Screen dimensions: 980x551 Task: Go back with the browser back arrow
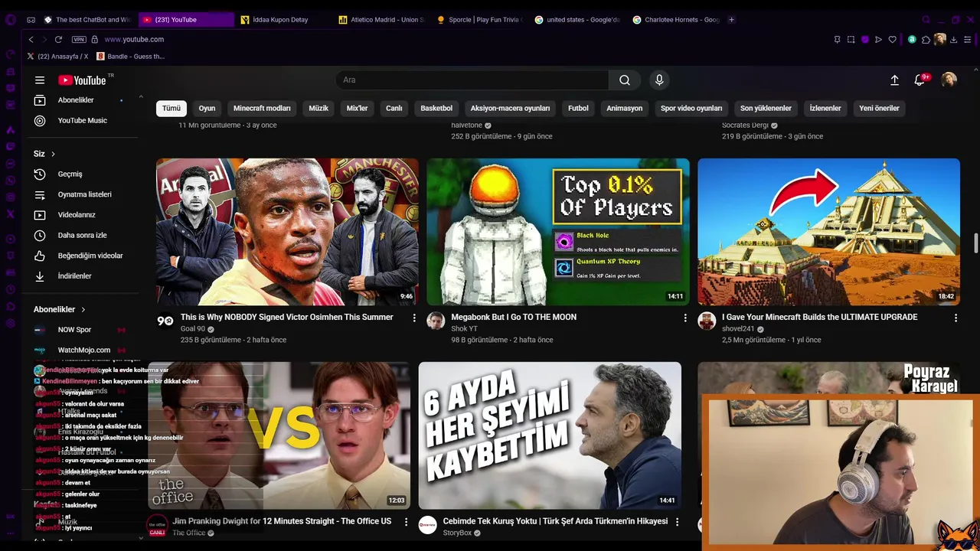[x=31, y=39]
